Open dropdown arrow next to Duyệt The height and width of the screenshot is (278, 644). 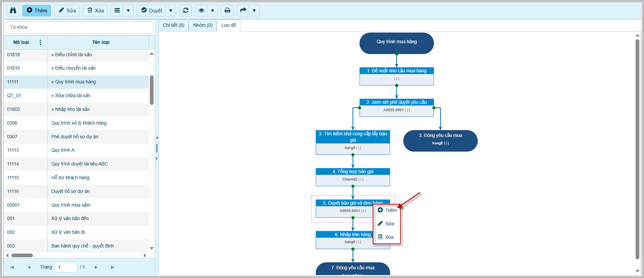tap(171, 10)
